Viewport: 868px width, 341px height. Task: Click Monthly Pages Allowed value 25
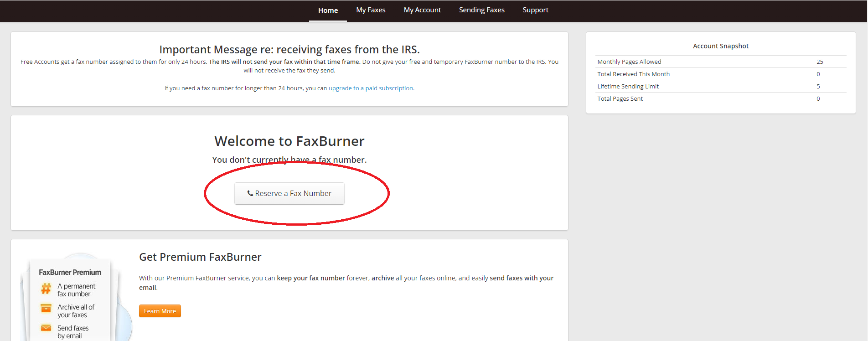point(820,62)
